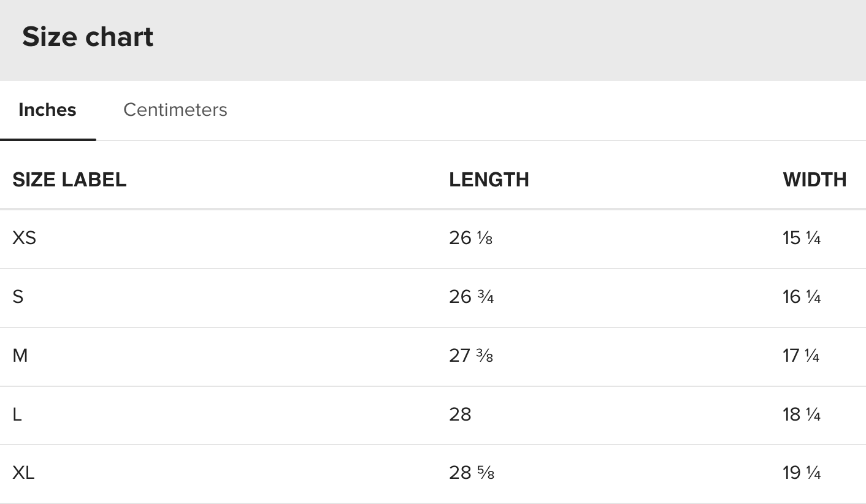Click the LENGTH column header
The height and width of the screenshot is (504, 866).
[x=489, y=180]
